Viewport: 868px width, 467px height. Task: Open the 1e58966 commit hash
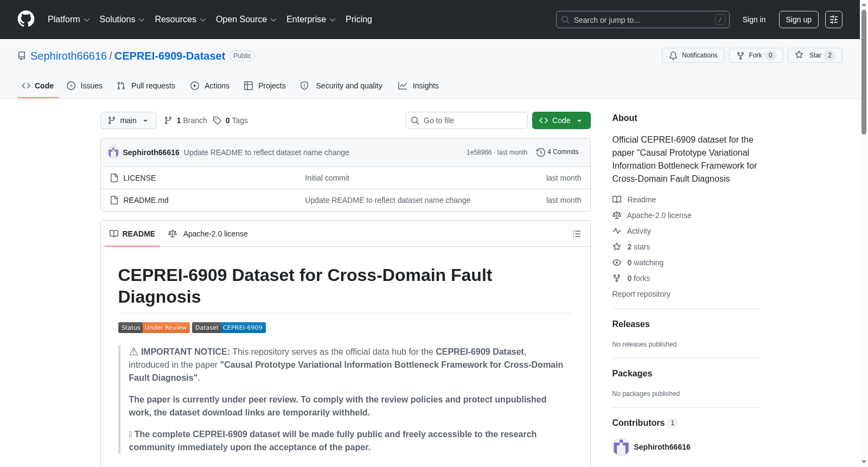point(479,152)
